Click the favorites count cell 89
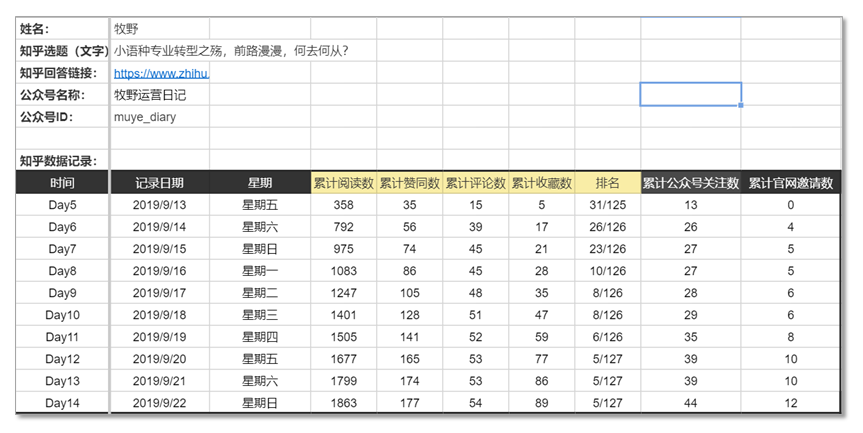Screen dimensions: 863x433 click(542, 403)
